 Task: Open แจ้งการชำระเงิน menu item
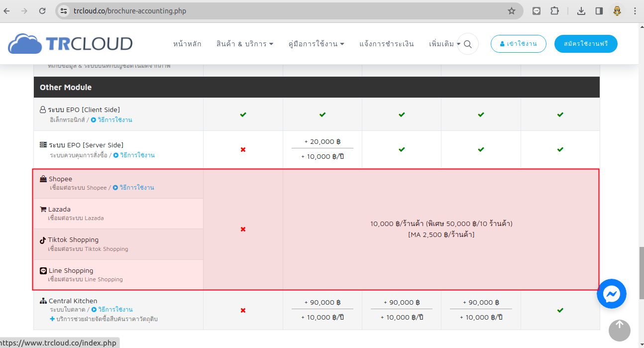387,44
